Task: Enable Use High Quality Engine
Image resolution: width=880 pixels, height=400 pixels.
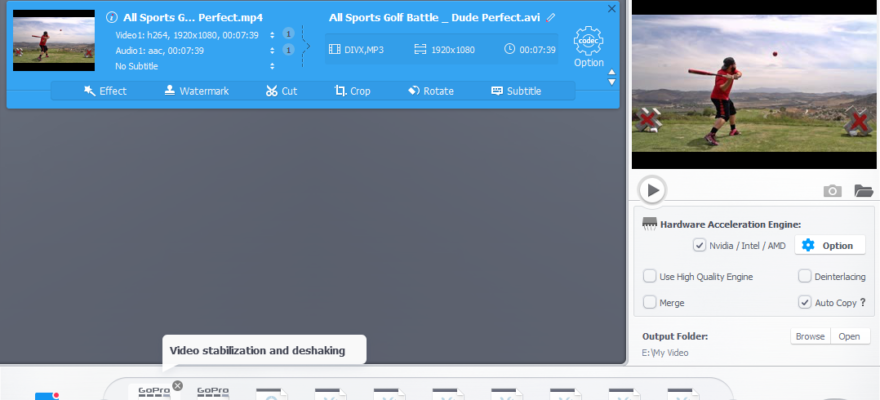Action: click(x=649, y=276)
